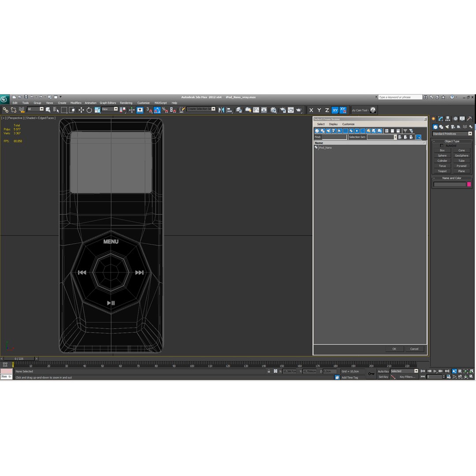Screen dimensions: 476x476
Task: Open the Selection Set dropdown in dialog
Action: (x=395, y=137)
